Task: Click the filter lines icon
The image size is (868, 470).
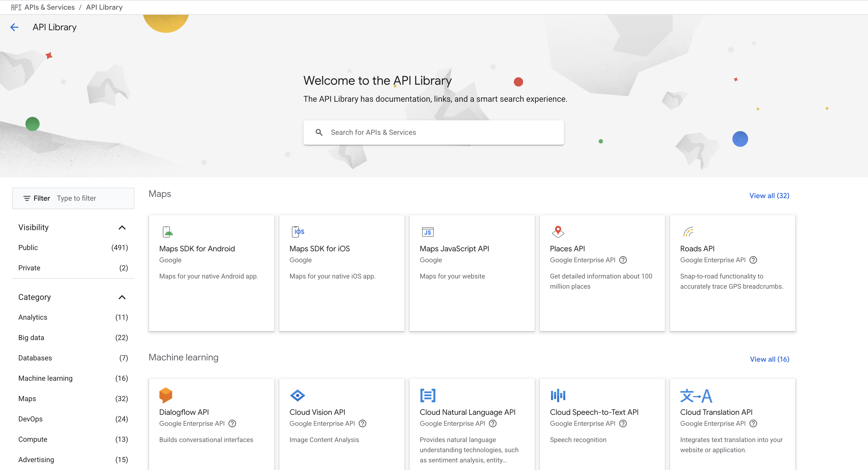Action: [x=27, y=198]
